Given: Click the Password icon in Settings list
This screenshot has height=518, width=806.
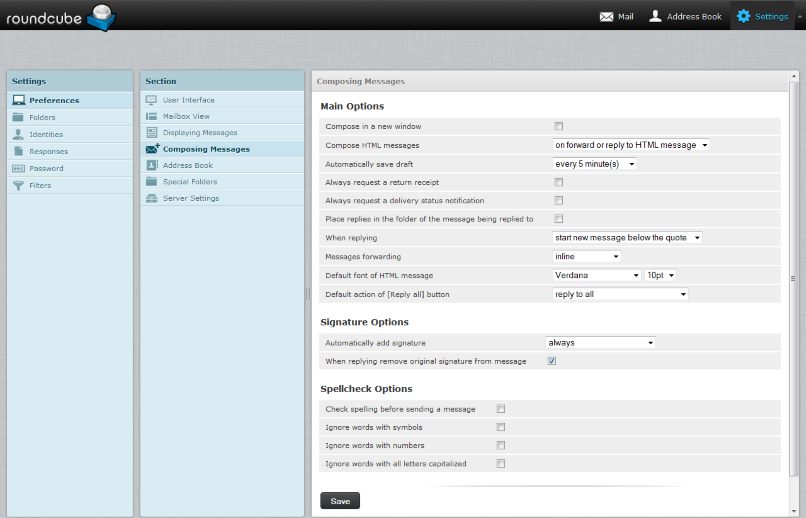Looking at the screenshot, I should 18,168.
